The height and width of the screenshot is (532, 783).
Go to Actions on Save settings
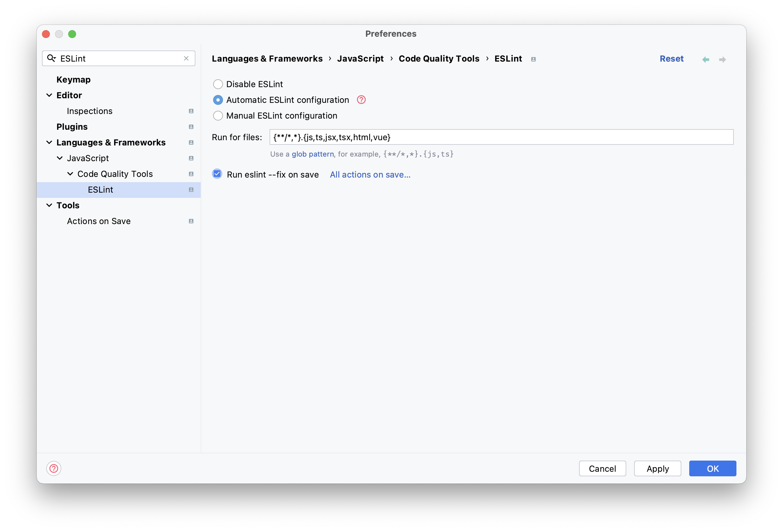[99, 221]
